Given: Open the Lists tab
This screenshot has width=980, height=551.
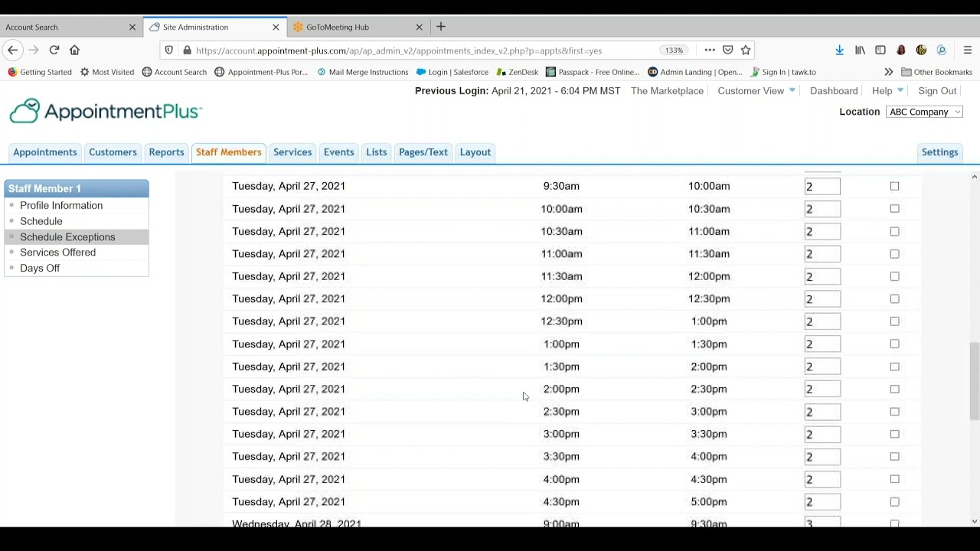Looking at the screenshot, I should [x=377, y=152].
